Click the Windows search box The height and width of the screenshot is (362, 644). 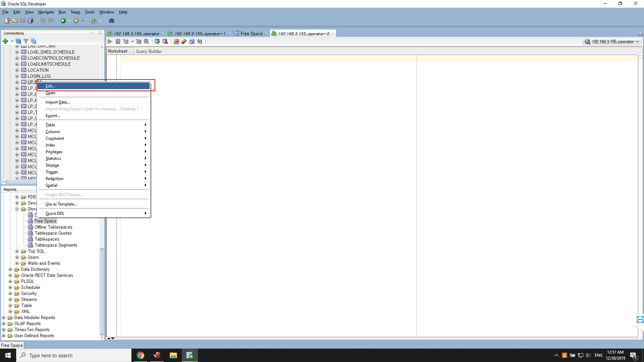74,355
